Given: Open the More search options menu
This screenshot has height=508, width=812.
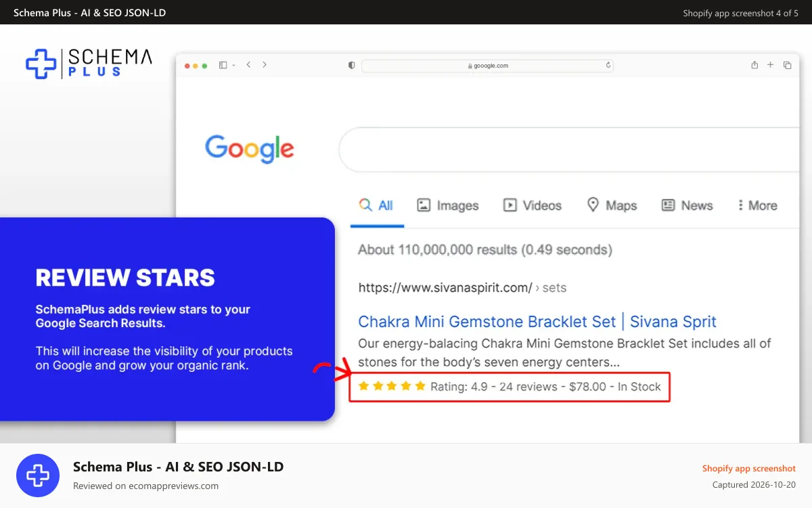Looking at the screenshot, I should 757,205.
